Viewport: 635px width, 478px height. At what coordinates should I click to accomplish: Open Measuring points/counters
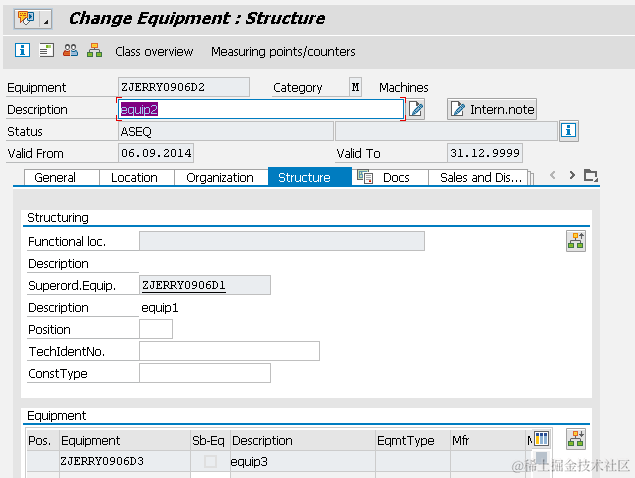[x=283, y=52]
